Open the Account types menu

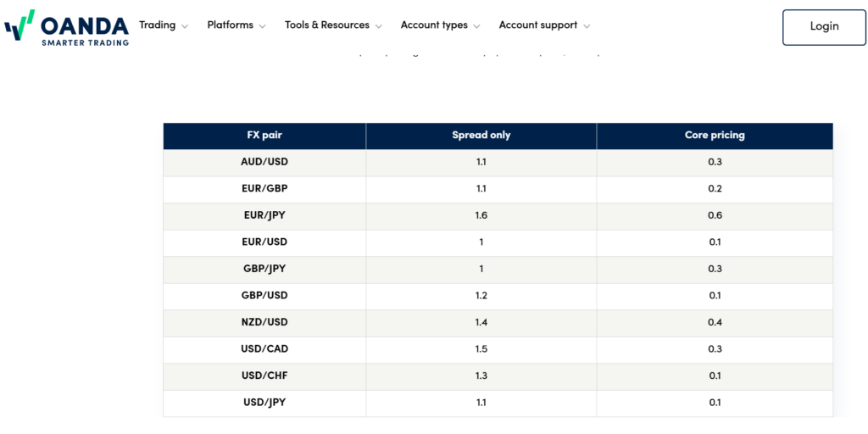tap(434, 25)
